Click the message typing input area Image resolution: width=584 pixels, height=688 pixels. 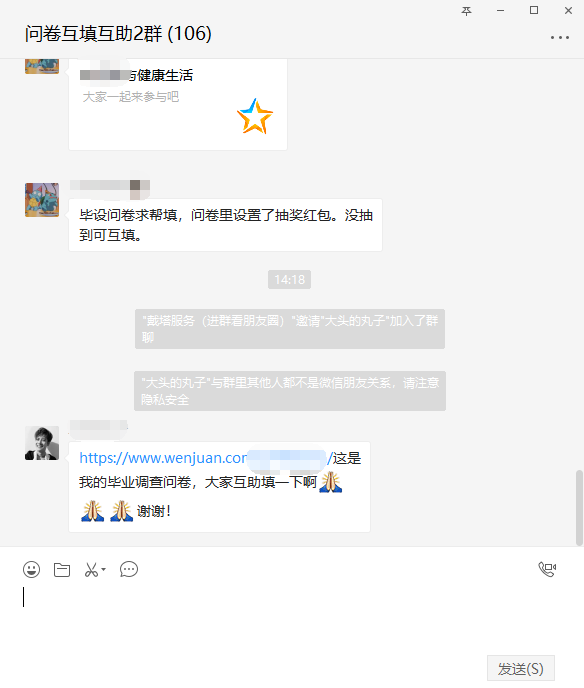click(x=292, y=619)
